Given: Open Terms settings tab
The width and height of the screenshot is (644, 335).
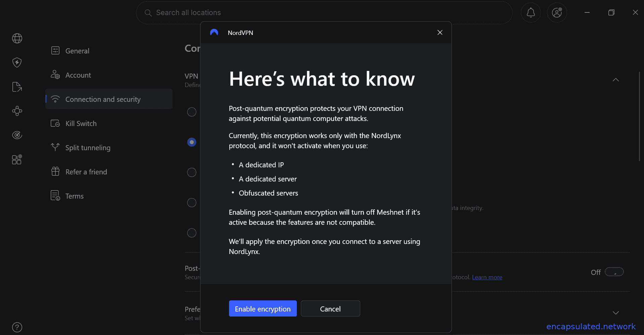Looking at the screenshot, I should pos(109,196).
